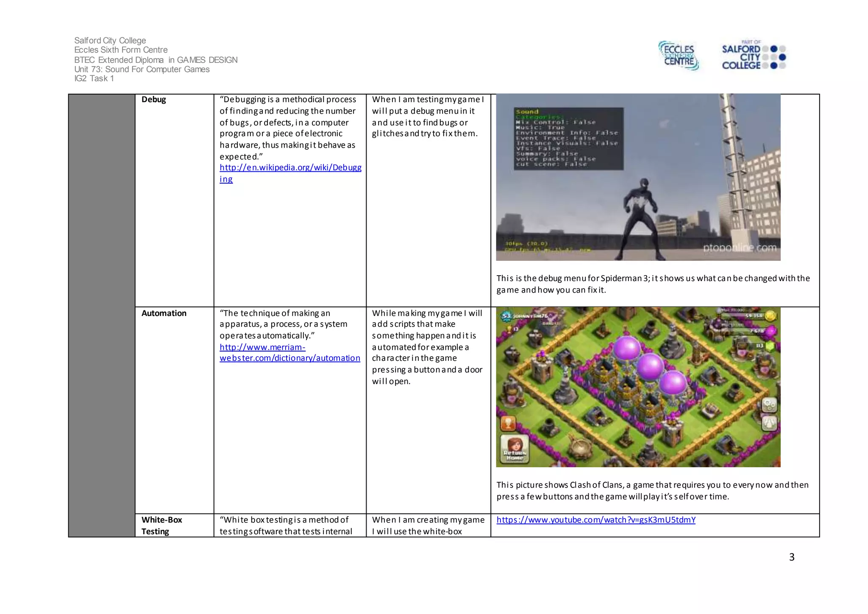Open the Merriam-Webster automation dictionary link
Screen dimensions: 868x614
pos(289,358)
